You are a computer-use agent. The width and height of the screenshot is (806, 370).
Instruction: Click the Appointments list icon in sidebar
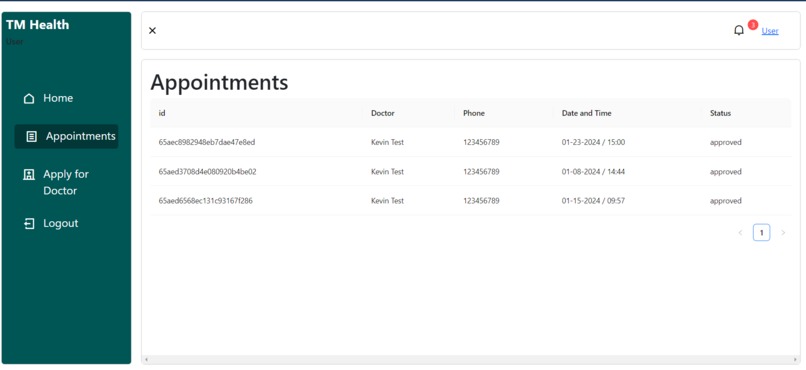(32, 137)
